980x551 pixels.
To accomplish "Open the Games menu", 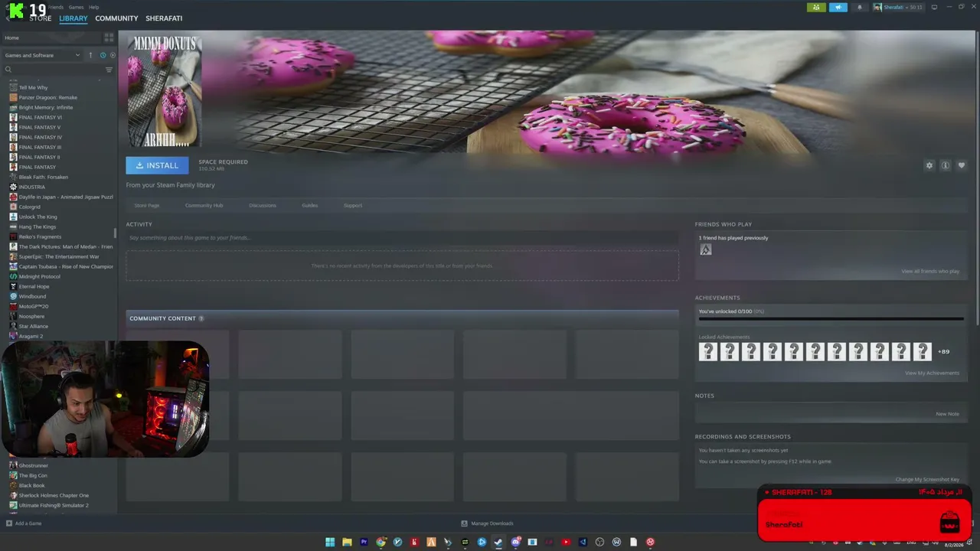I will coord(76,7).
